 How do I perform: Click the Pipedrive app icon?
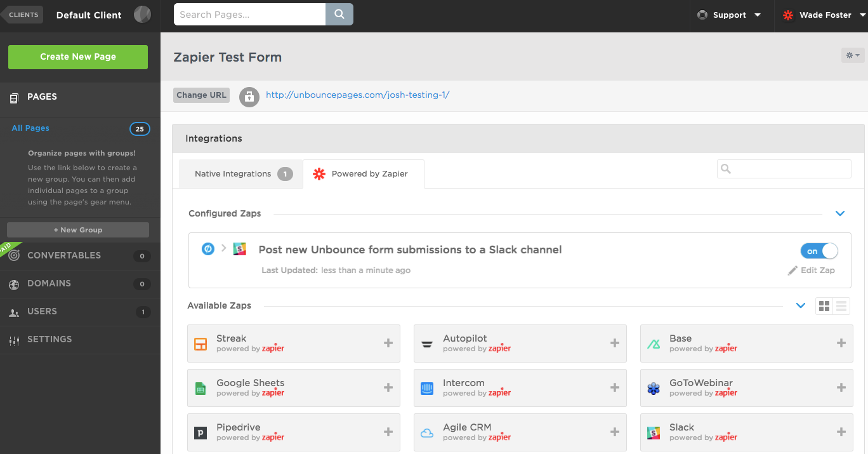pos(201,433)
